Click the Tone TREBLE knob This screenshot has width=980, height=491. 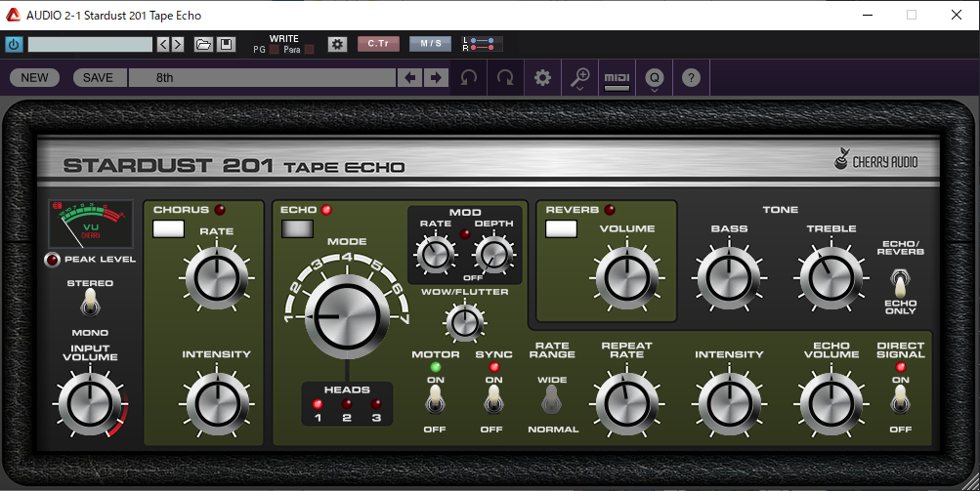point(831,278)
